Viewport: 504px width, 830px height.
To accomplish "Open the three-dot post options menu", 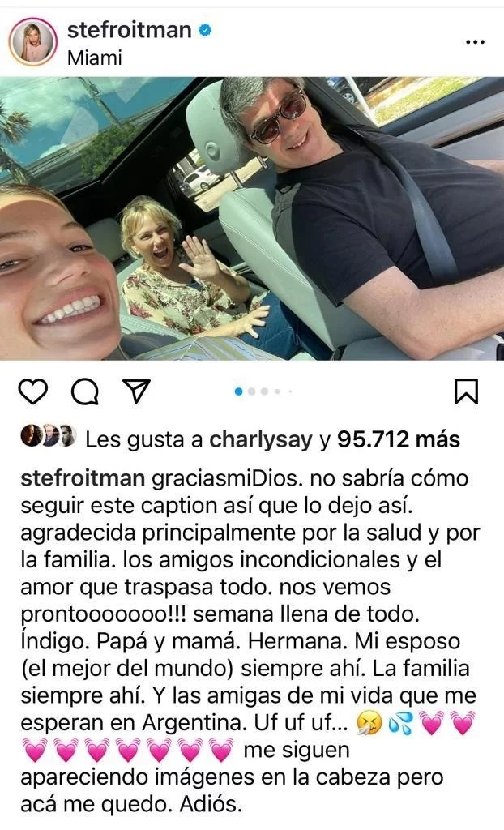I will pyautogui.click(x=475, y=42).
